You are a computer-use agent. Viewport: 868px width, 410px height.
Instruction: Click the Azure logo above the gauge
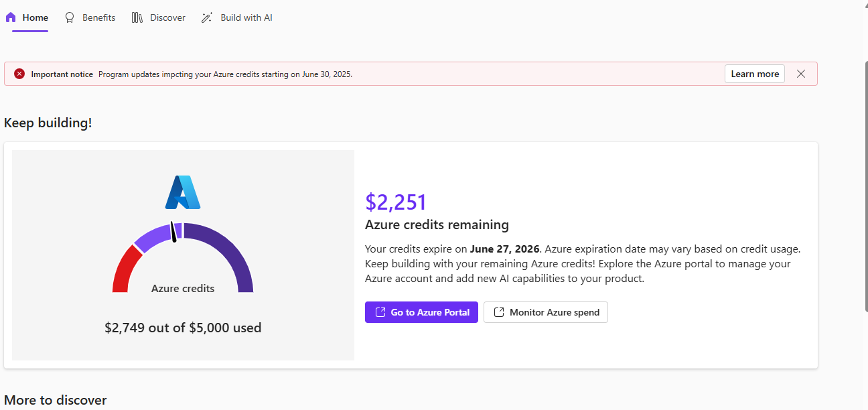(x=183, y=192)
